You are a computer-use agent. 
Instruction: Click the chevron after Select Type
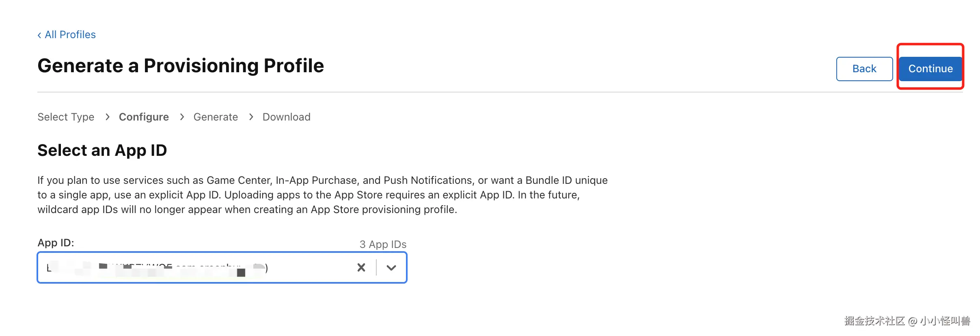pos(107,117)
